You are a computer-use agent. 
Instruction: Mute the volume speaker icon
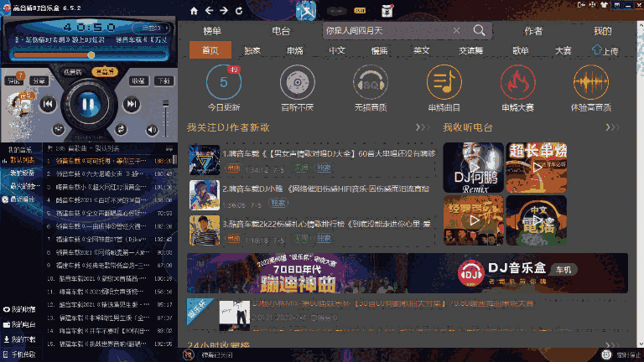click(x=152, y=130)
